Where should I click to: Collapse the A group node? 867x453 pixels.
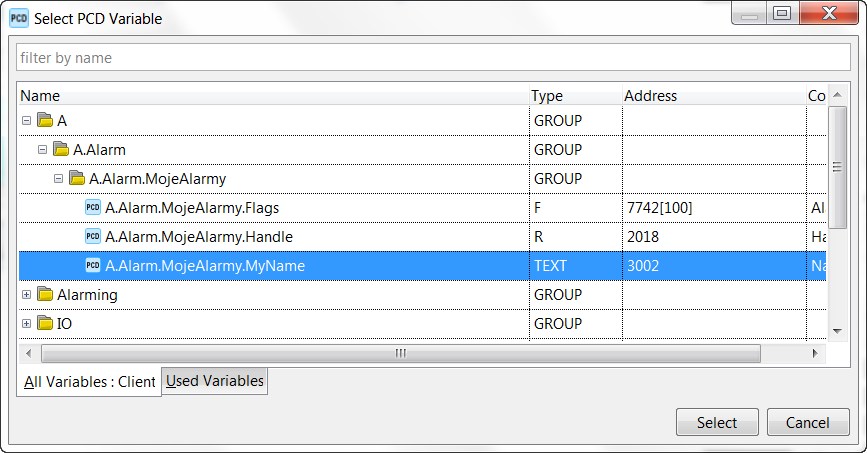[26, 120]
